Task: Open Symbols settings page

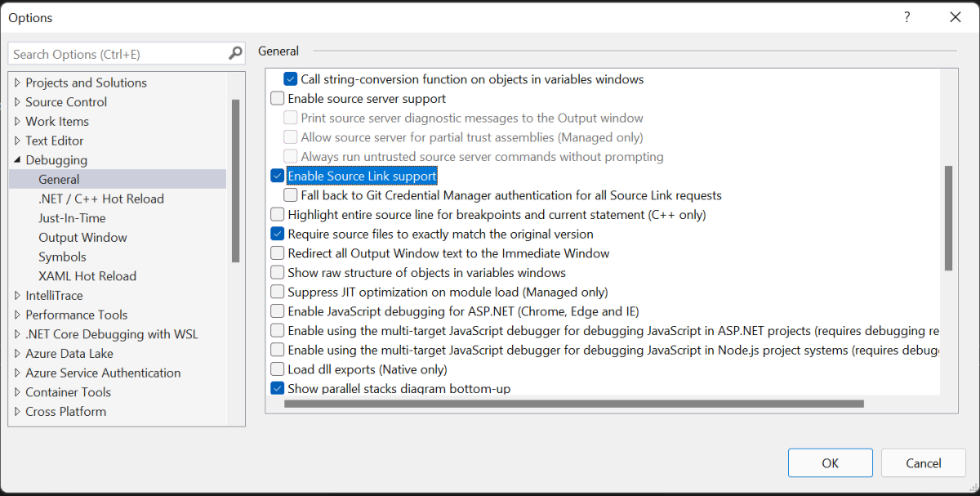Action: click(x=62, y=257)
